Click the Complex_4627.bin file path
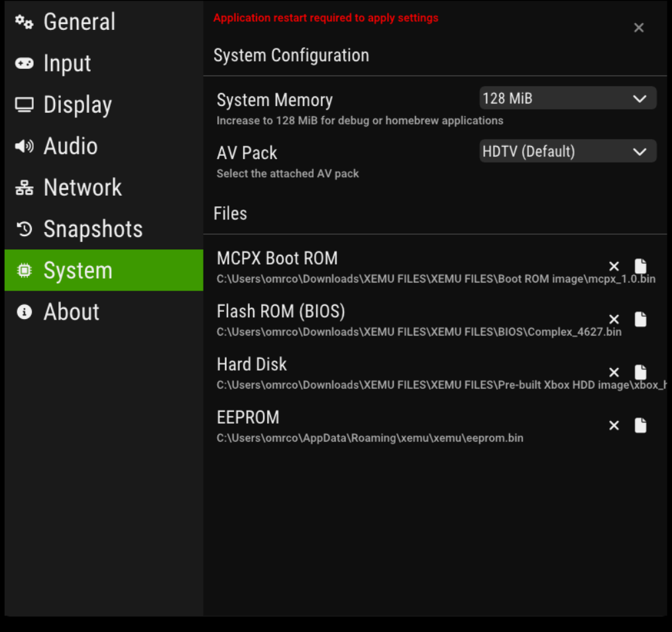Viewport: 672px width, 632px height. [x=419, y=332]
